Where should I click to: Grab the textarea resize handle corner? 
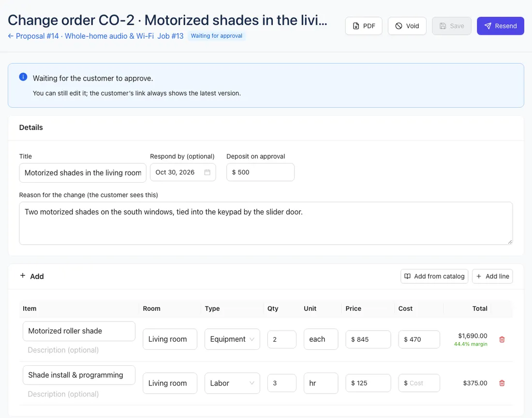(510, 242)
